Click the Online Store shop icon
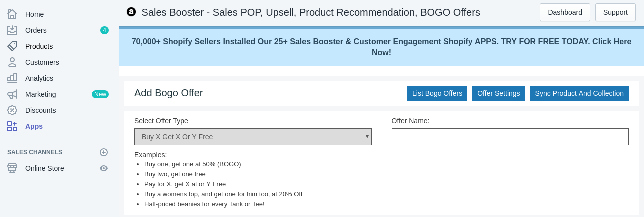The width and height of the screenshot is (644, 217). [12, 168]
